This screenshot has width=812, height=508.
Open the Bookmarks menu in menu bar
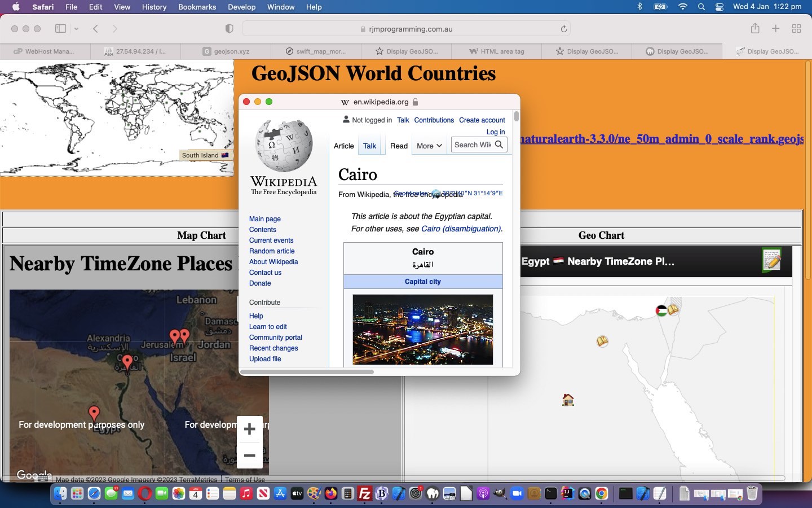point(197,7)
